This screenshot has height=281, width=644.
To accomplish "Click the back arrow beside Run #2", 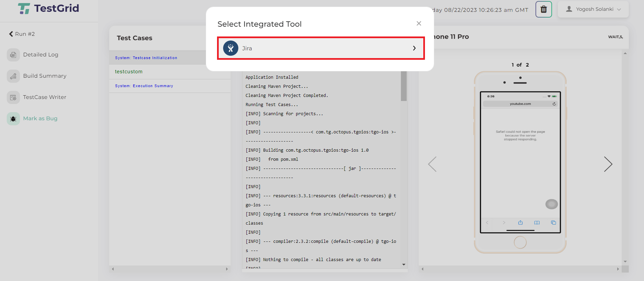I will click(11, 34).
